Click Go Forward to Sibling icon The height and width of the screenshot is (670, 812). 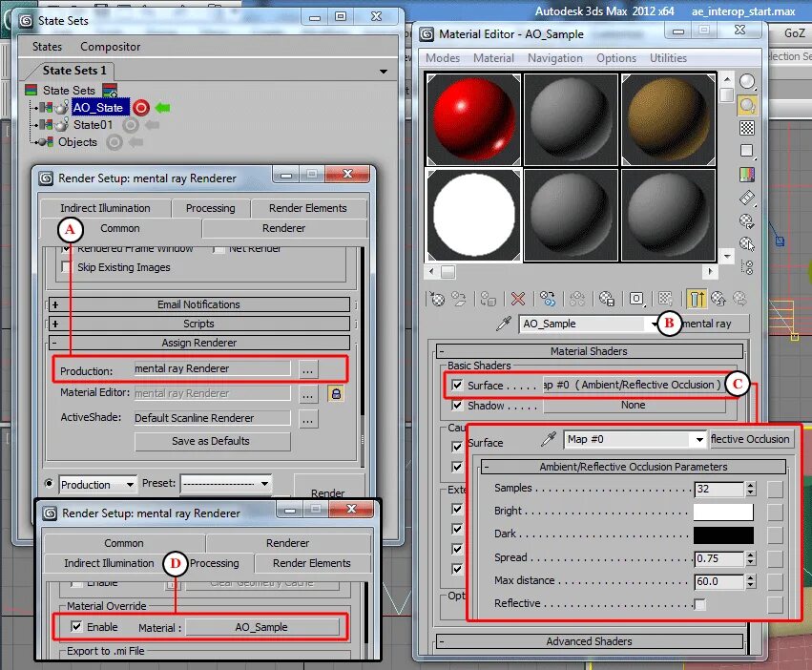click(x=740, y=299)
